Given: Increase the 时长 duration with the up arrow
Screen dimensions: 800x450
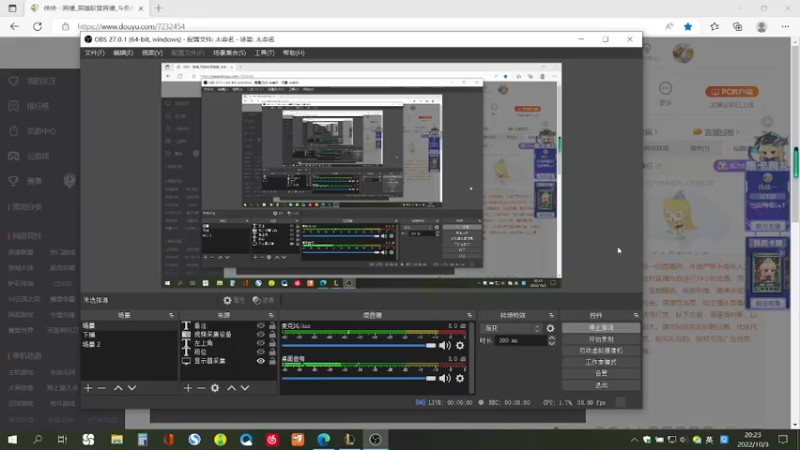Looking at the screenshot, I should (x=552, y=338).
